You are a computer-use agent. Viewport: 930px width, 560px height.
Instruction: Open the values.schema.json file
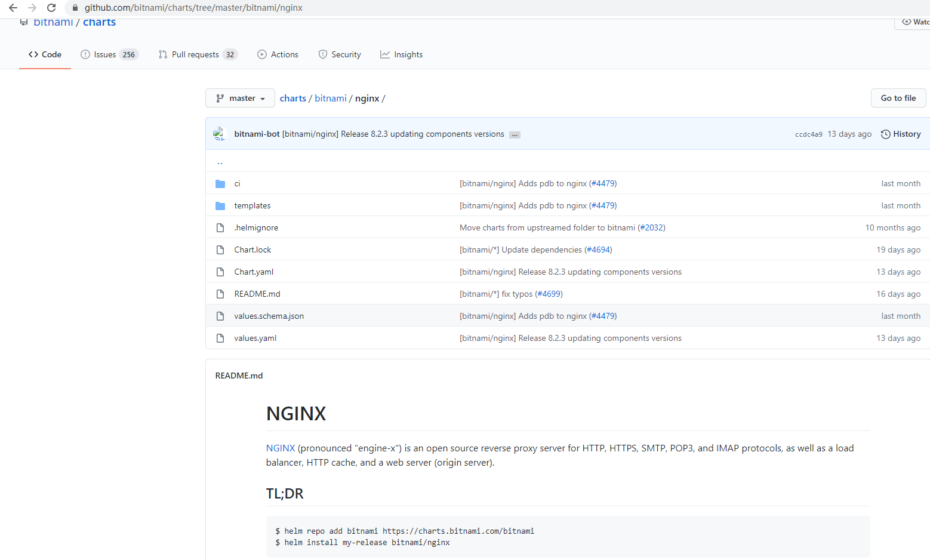(269, 316)
